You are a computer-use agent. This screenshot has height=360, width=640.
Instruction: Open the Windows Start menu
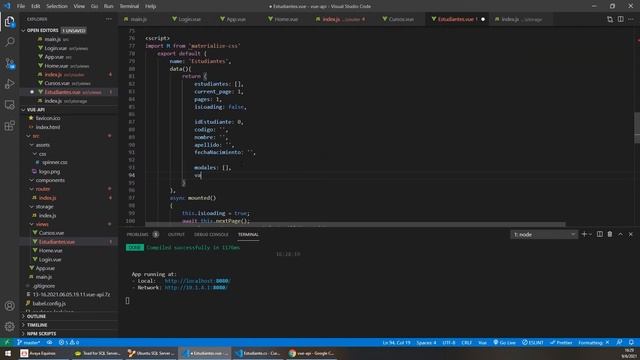pyautogui.click(x=7, y=353)
